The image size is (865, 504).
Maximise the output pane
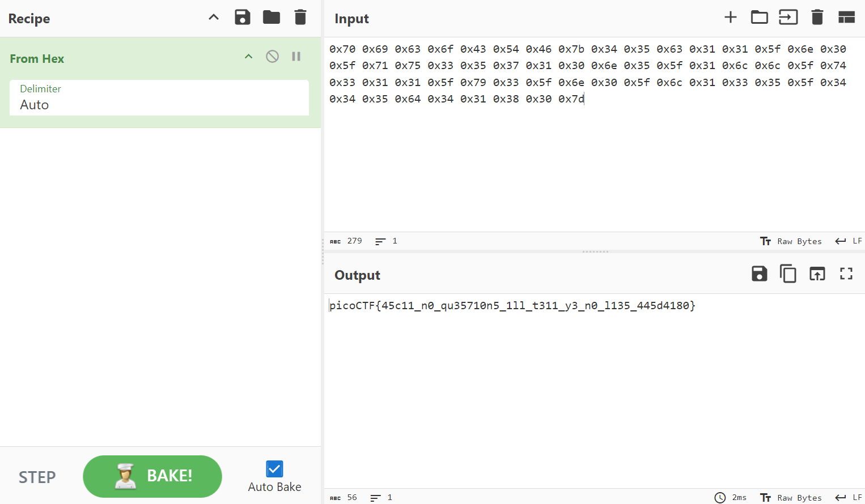(846, 274)
